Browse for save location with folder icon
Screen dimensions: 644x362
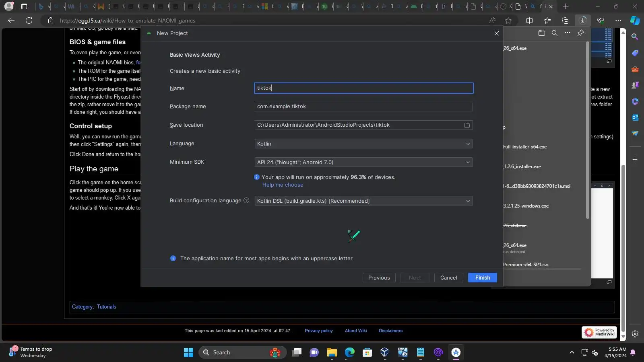pos(467,125)
